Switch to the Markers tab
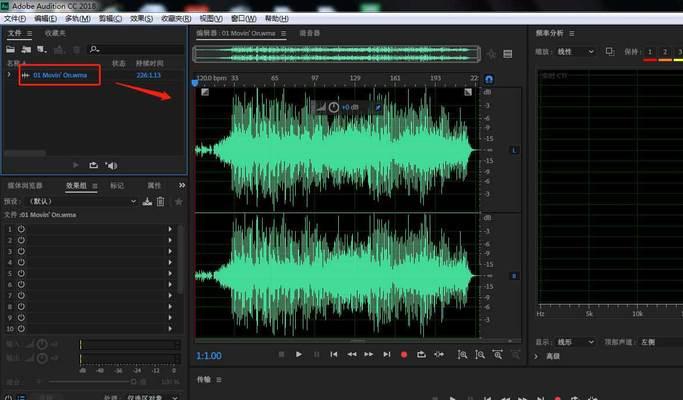 click(x=117, y=186)
